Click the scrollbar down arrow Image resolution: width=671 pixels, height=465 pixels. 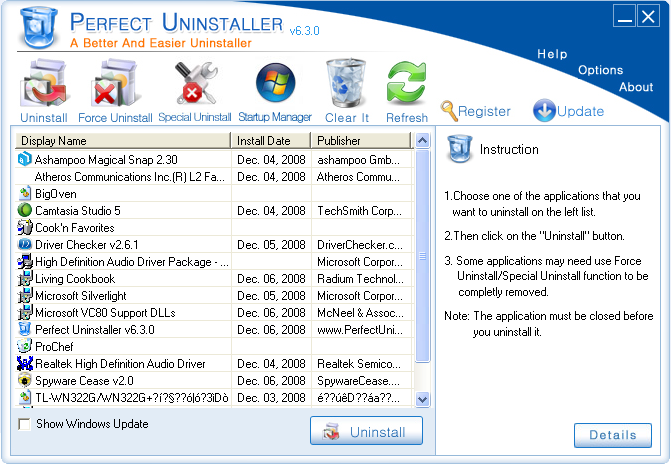pos(422,400)
